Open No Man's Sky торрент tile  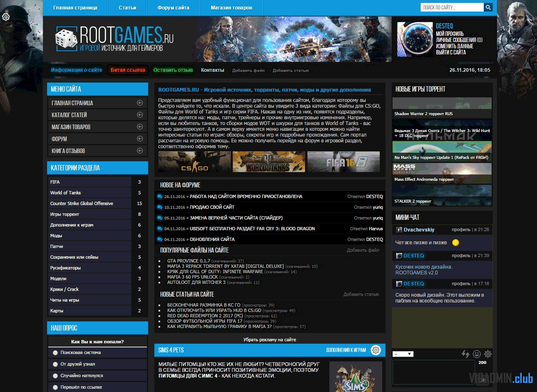point(442,151)
